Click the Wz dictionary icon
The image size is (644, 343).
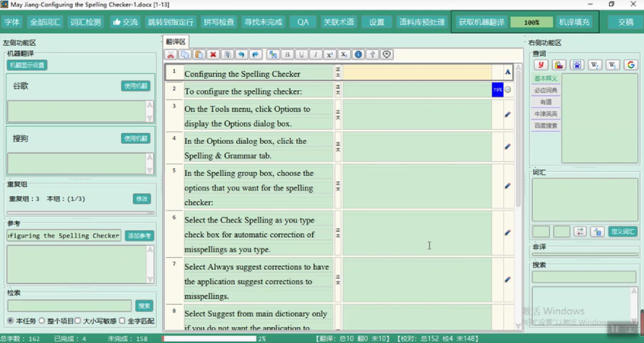pos(595,65)
